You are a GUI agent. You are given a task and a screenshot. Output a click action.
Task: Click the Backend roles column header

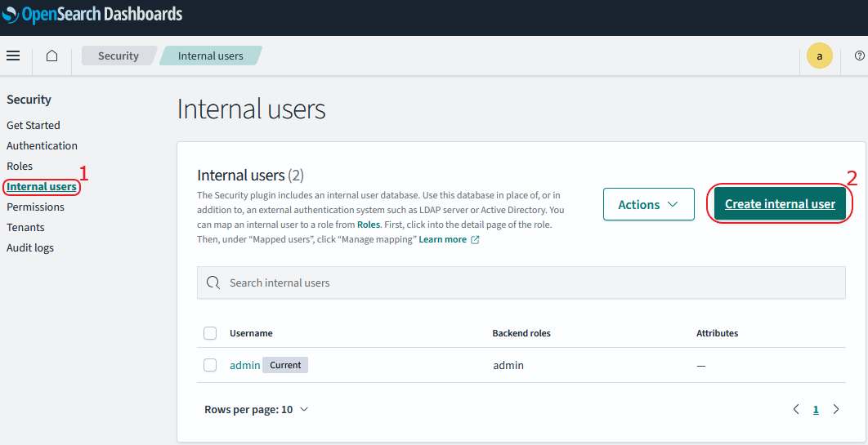click(521, 333)
